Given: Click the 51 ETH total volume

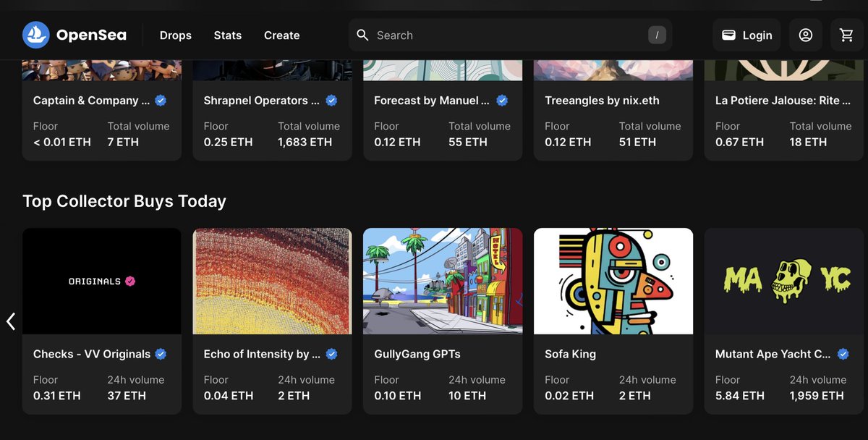Looking at the screenshot, I should tap(637, 142).
